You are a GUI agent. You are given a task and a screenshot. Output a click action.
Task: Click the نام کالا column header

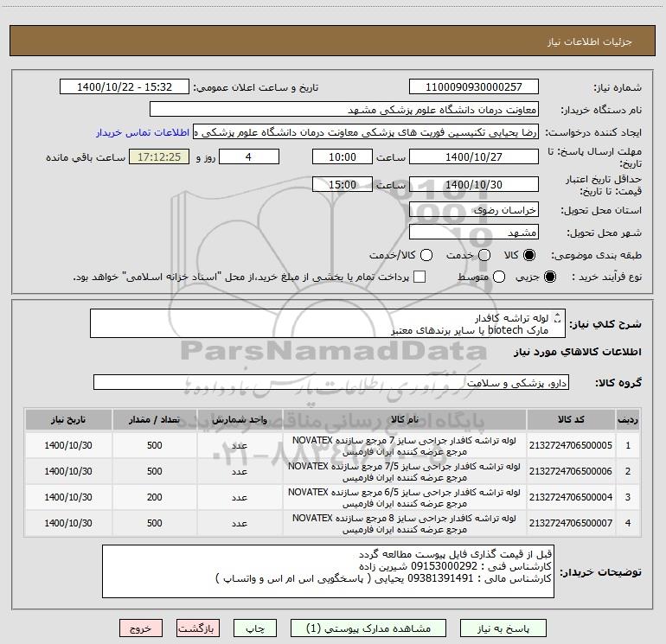pyautogui.click(x=405, y=419)
